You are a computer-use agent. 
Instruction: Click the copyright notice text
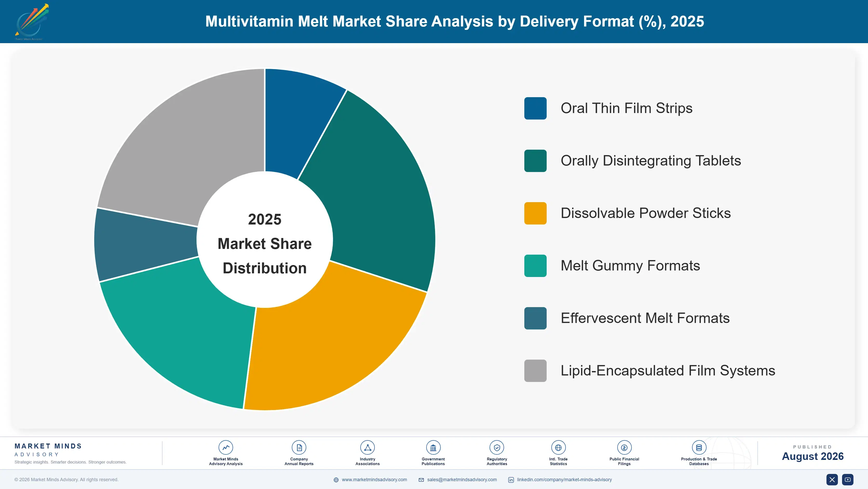tap(66, 480)
